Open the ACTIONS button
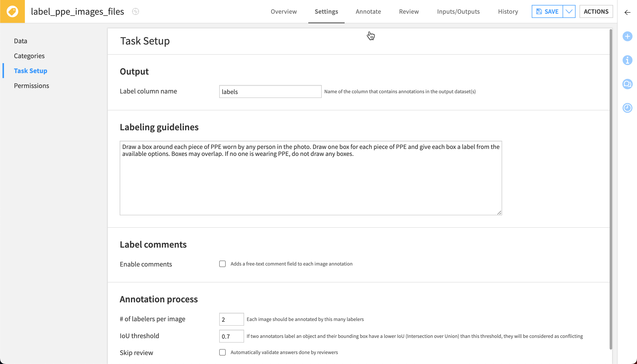The width and height of the screenshot is (637, 364). coord(596,11)
